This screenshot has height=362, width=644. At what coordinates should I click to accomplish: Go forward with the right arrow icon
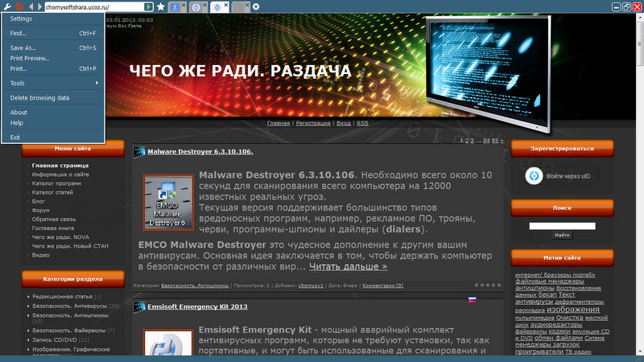[39, 6]
